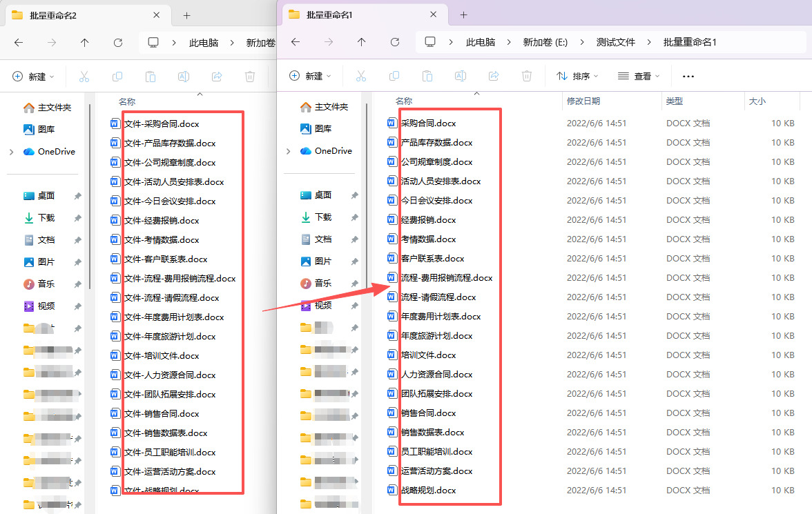Viewport: 812px width, 514px height.
Task: Click Paste icon in 批量重命名1 toolbar
Action: [427, 76]
